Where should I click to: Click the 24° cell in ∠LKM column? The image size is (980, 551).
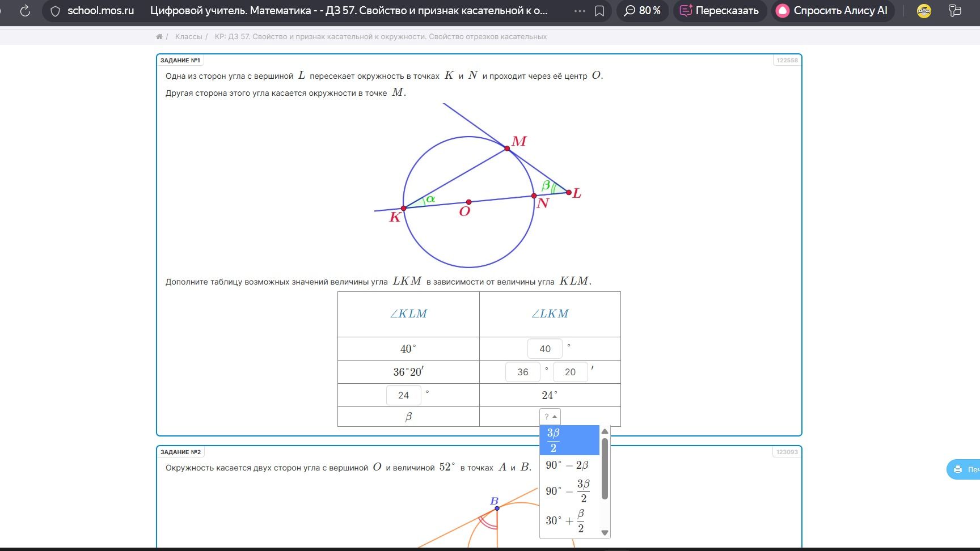[x=550, y=395]
